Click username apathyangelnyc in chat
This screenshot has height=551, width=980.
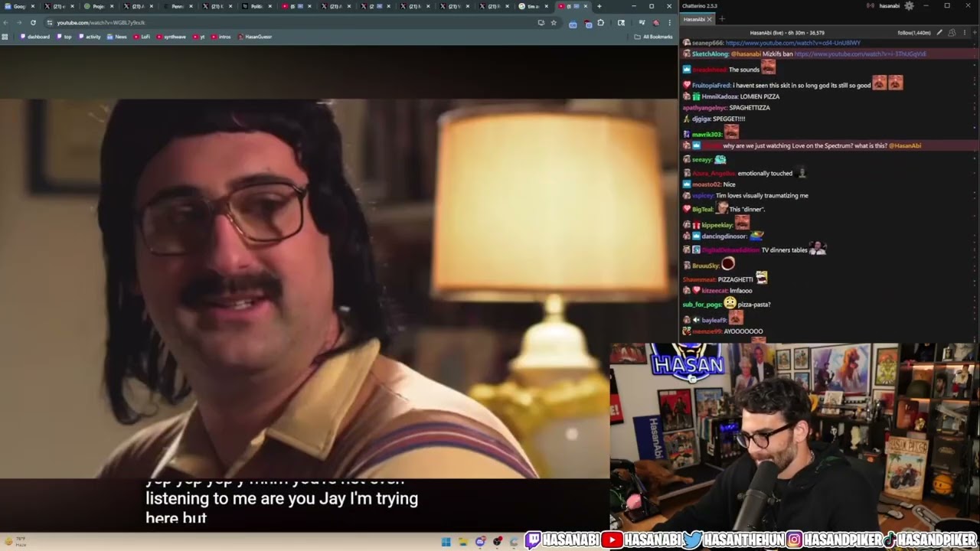click(x=704, y=108)
